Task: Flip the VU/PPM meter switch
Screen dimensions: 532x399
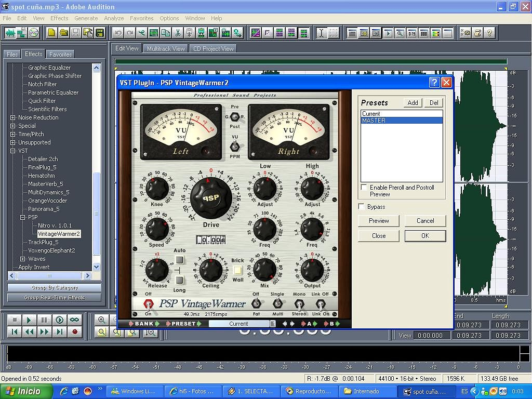Action: [x=235, y=146]
